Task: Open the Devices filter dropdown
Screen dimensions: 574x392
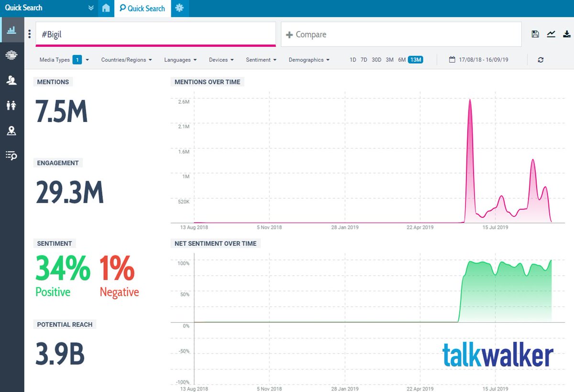Action: [x=221, y=60]
